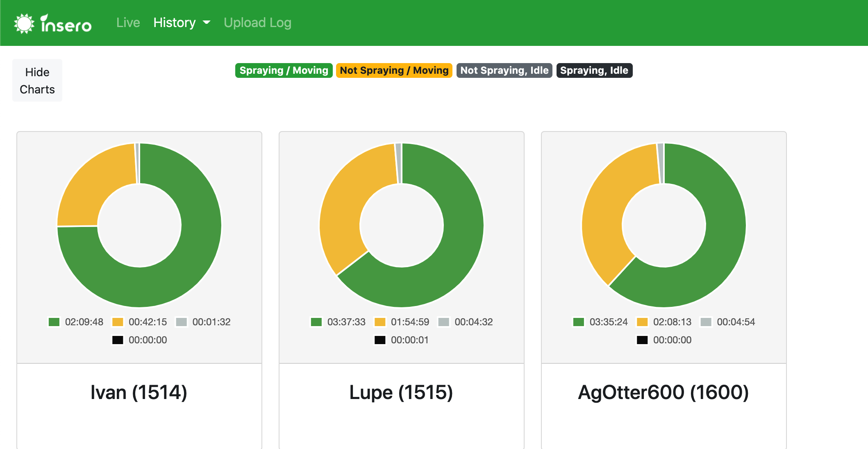This screenshot has width=868, height=449.
Task: Click the Hide Charts button
Action: click(x=37, y=80)
